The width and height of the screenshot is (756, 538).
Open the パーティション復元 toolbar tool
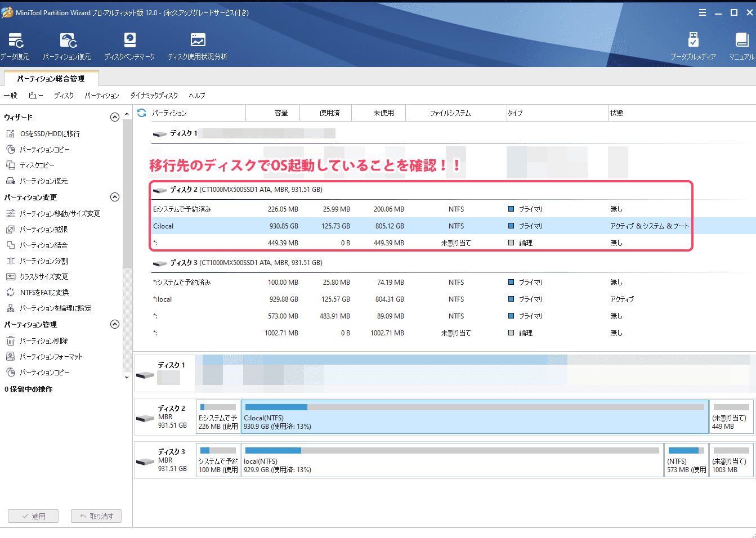(x=67, y=46)
